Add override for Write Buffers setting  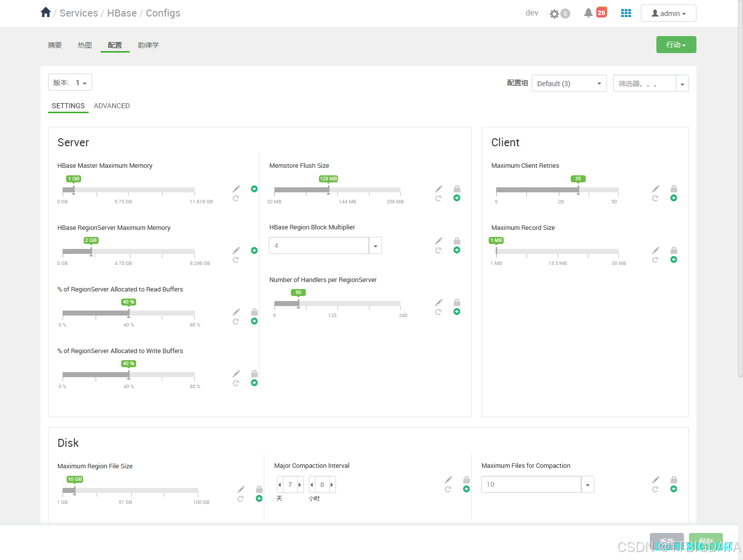click(x=254, y=383)
